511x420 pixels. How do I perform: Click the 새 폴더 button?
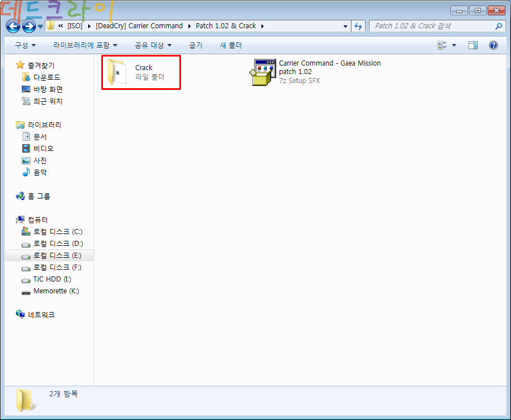pyautogui.click(x=230, y=45)
